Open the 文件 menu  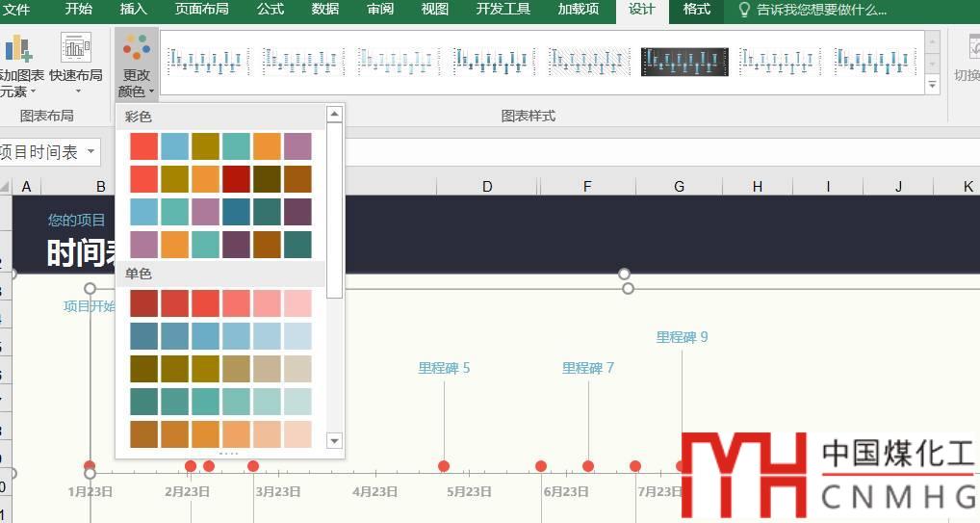17,10
